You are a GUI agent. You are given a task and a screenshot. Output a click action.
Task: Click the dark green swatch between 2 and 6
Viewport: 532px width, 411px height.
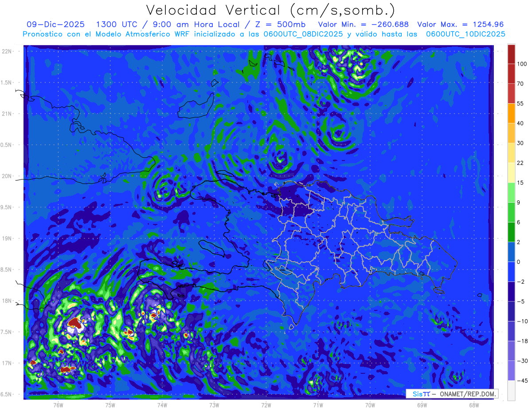(x=511, y=232)
